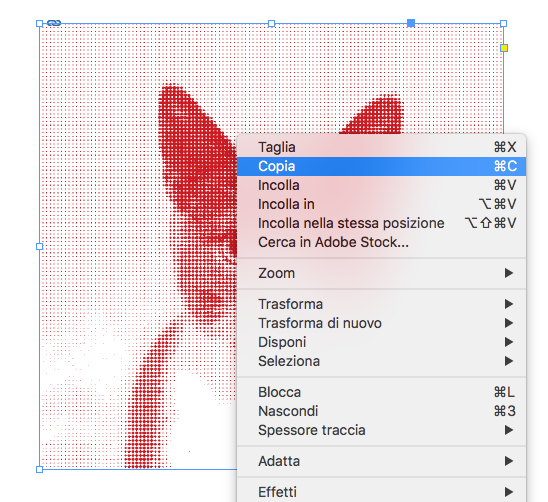Choose Nascondi to hide the object

coord(381,411)
